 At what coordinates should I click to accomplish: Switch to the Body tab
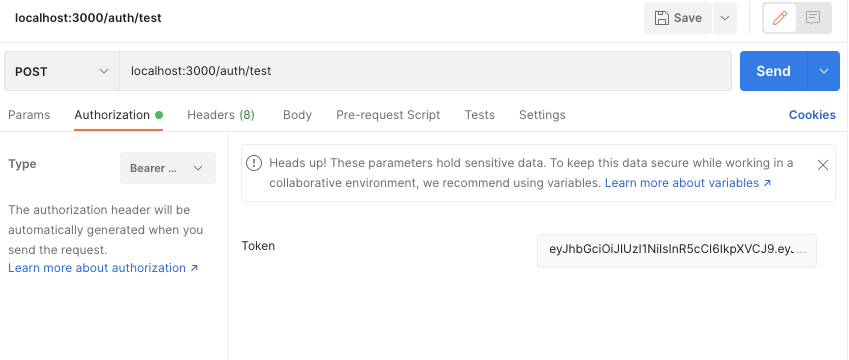tap(297, 115)
